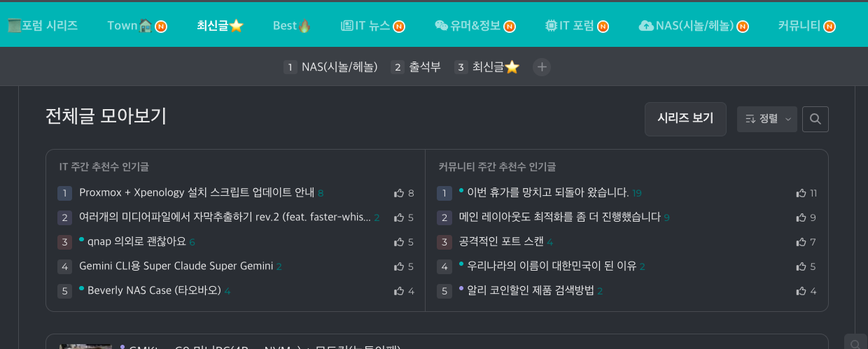Click the plus icon to add shortcut

click(x=542, y=67)
